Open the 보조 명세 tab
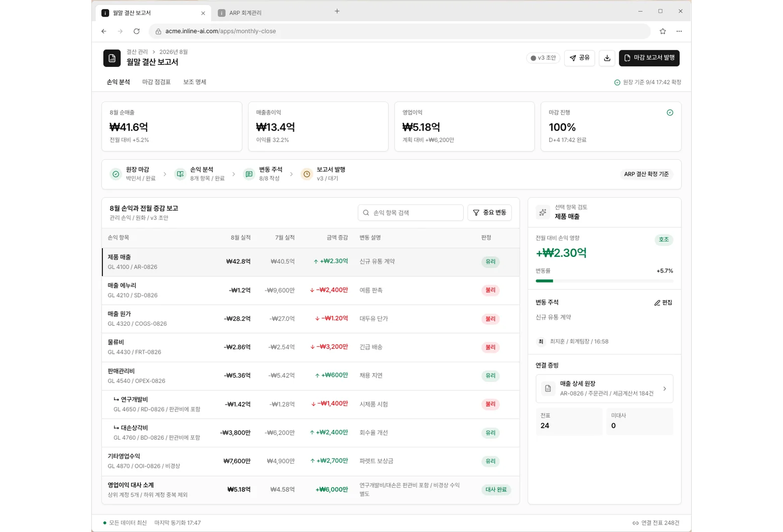Screen dimensions: 783x532 click(195, 82)
